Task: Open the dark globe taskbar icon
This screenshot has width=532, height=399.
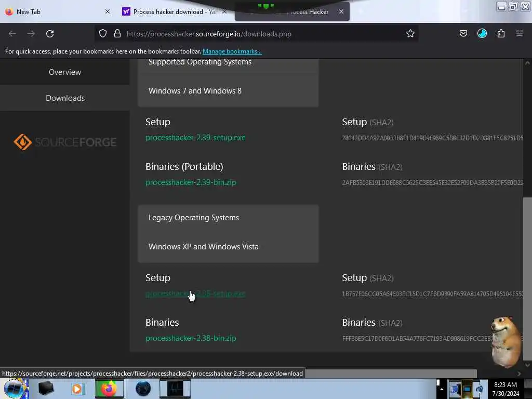Action: (x=143, y=389)
